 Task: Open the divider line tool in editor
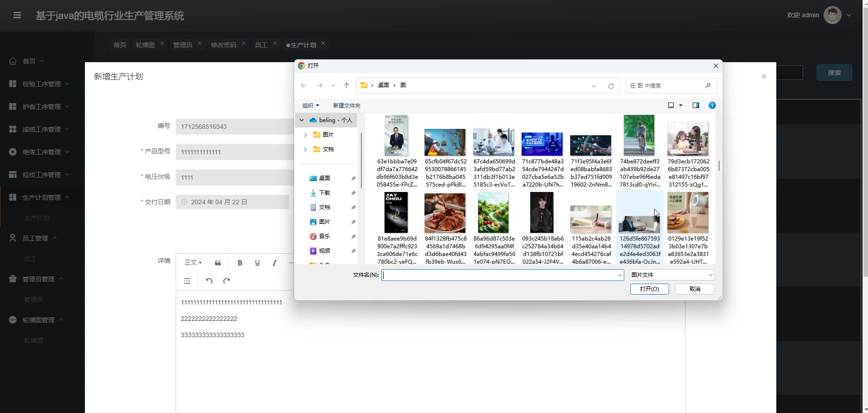pyautogui.click(x=187, y=281)
